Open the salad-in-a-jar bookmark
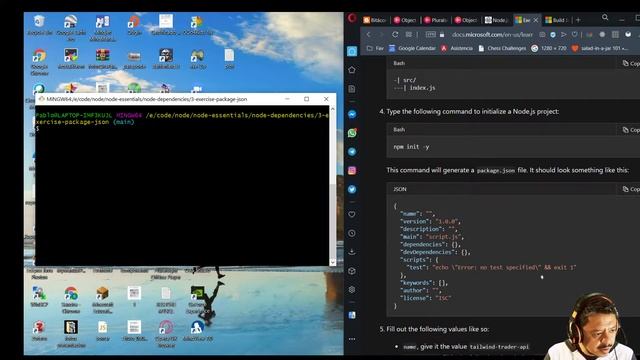 point(600,48)
